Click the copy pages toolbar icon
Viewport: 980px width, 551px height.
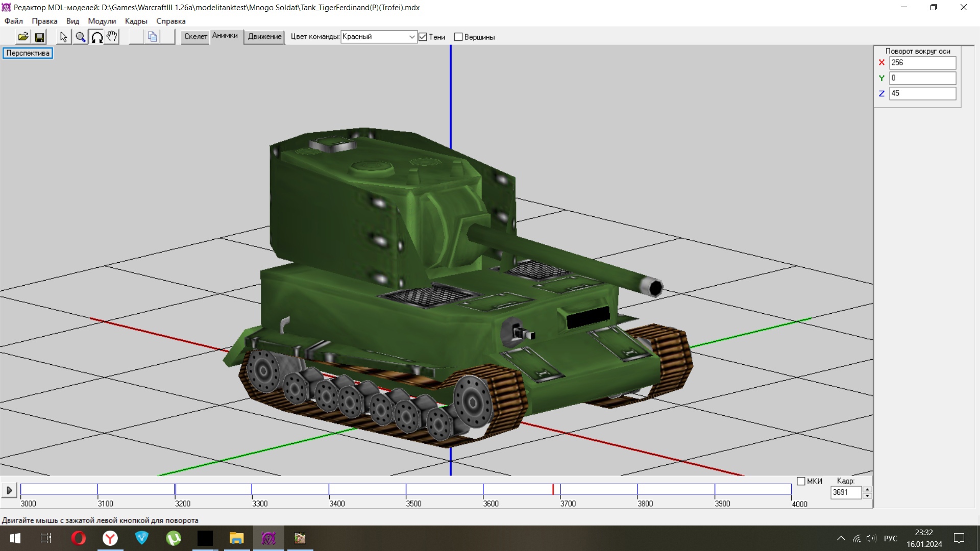(x=152, y=37)
